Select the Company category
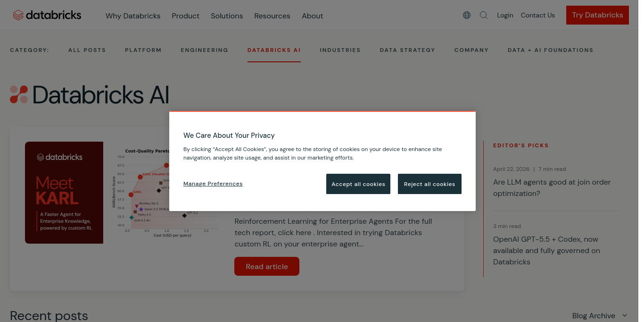The image size is (644, 322). click(471, 50)
